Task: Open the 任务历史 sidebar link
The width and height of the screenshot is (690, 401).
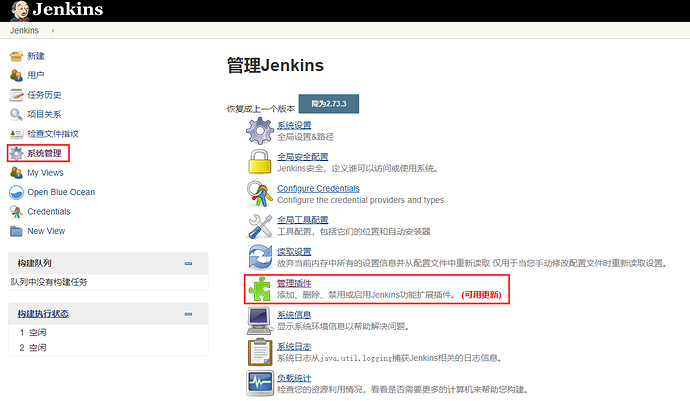Action: [x=44, y=95]
